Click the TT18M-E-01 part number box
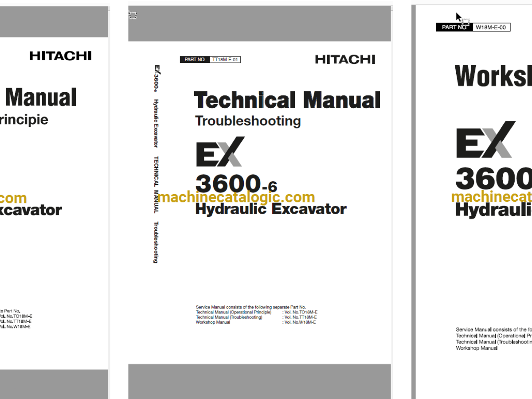 click(x=225, y=59)
